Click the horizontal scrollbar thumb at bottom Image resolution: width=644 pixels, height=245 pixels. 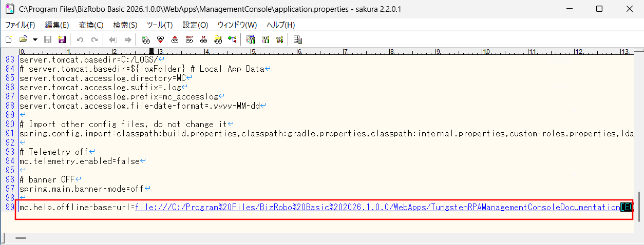21,238
